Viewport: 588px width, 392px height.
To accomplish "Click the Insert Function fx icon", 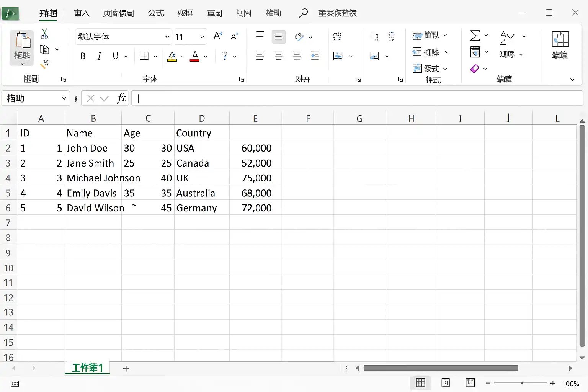I will tap(121, 98).
